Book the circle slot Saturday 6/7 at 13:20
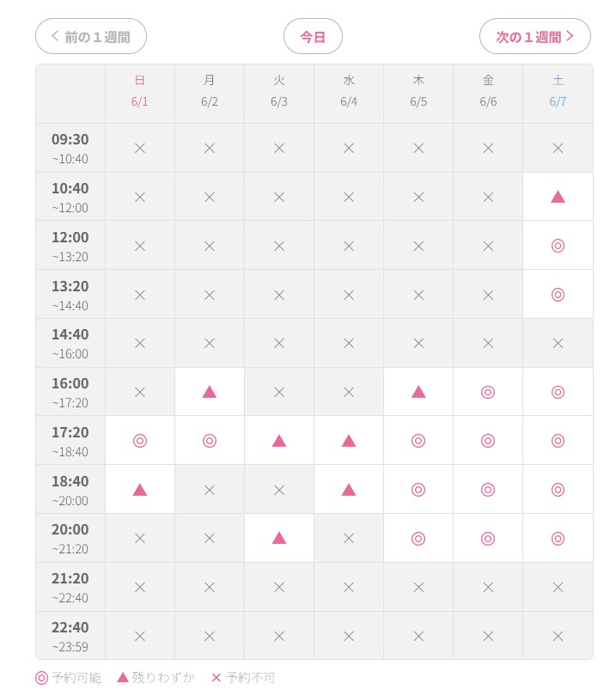 558,295
